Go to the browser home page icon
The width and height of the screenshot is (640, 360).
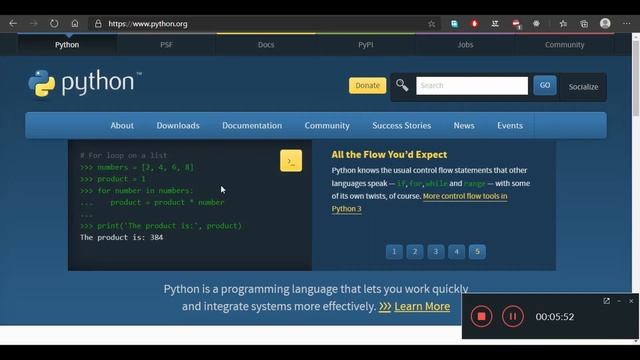pyautogui.click(x=75, y=24)
